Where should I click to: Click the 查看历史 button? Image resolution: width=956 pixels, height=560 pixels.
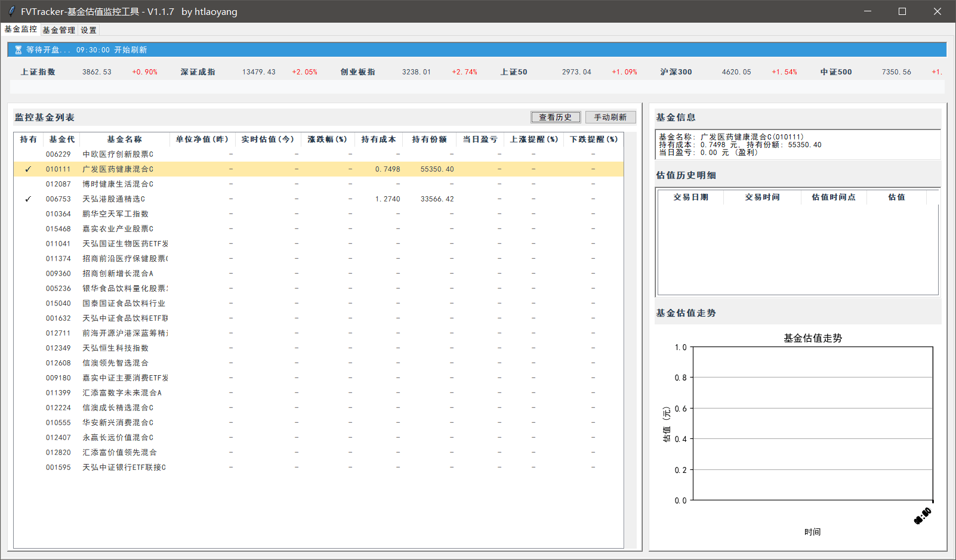(x=555, y=117)
